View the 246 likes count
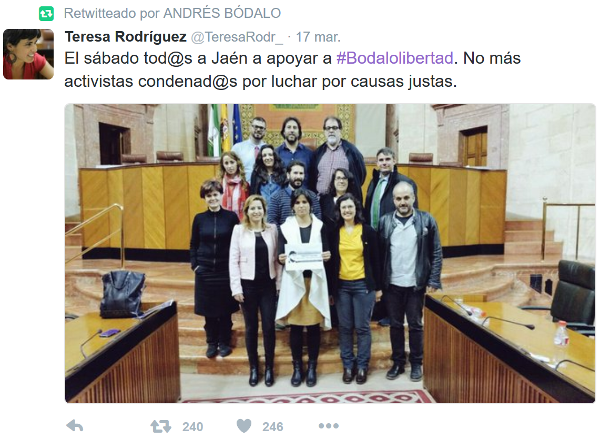 tap(272, 426)
